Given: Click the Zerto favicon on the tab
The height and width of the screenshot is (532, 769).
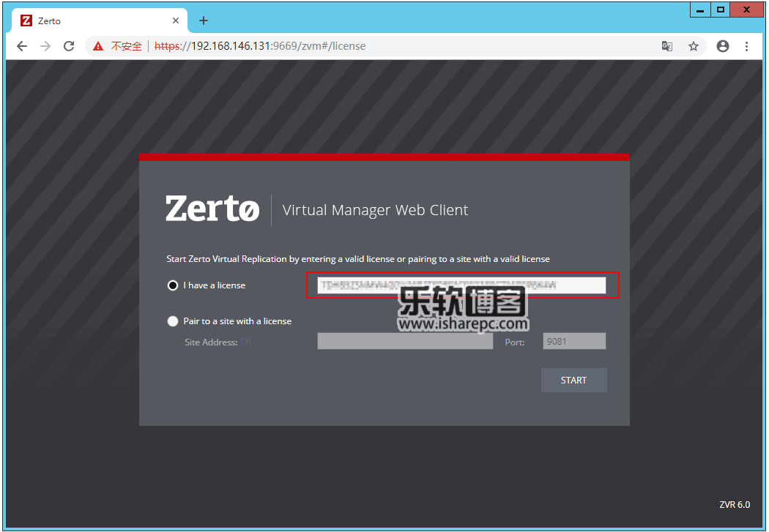Looking at the screenshot, I should (26, 20).
